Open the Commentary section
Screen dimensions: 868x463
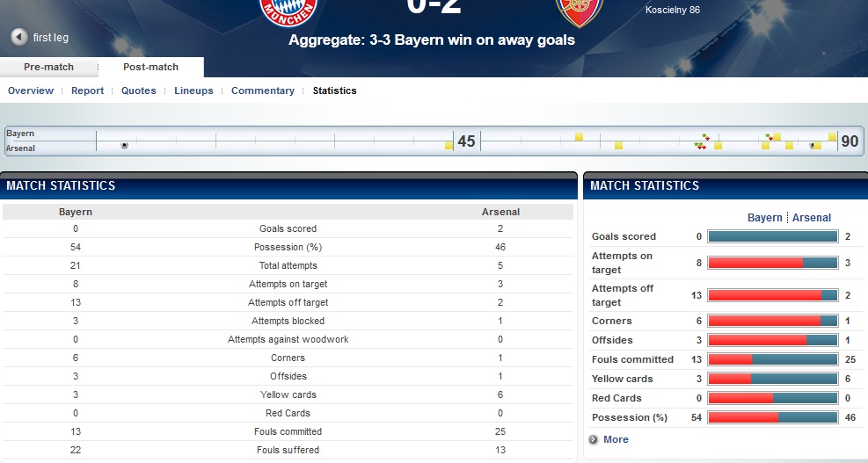[263, 90]
